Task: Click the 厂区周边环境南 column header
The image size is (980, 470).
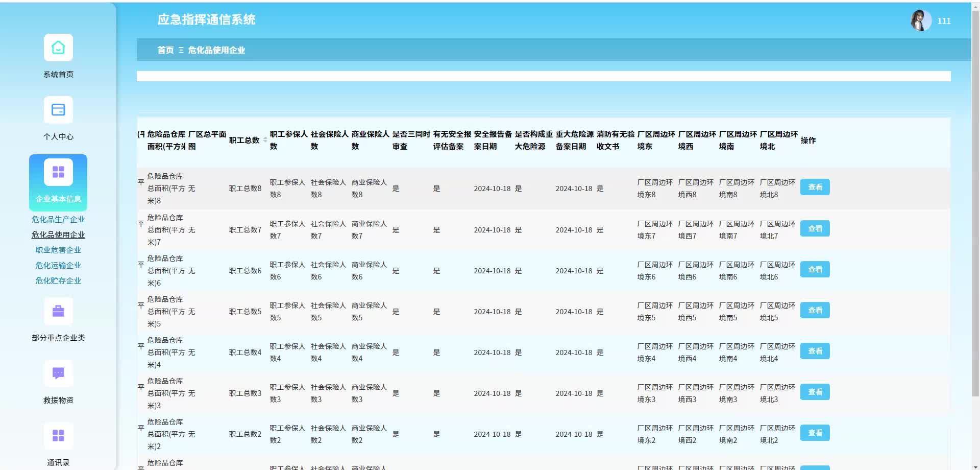Action: [x=738, y=140]
